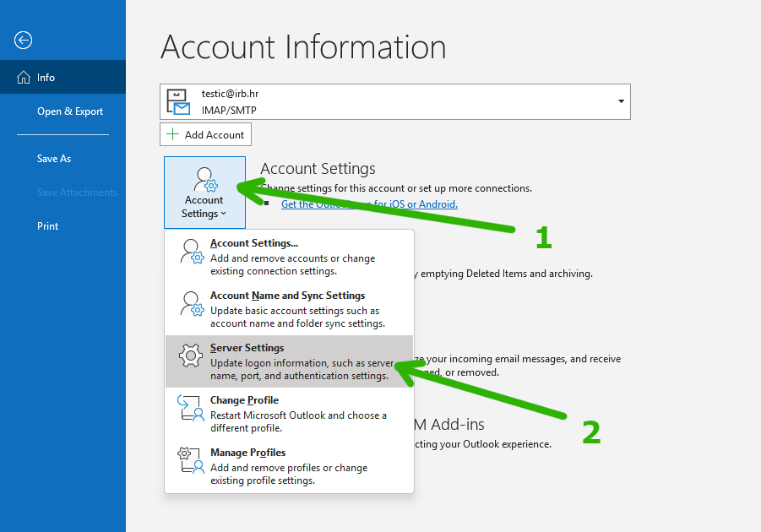761x532 pixels.
Task: Click the IMAP/SMTP account type text
Action: [x=229, y=110]
